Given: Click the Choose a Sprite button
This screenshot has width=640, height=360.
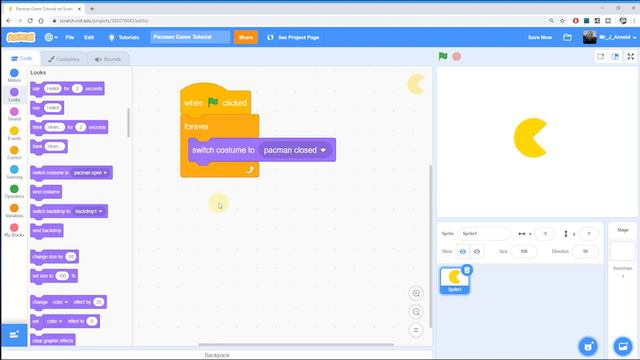Looking at the screenshot, I should click(588, 347).
